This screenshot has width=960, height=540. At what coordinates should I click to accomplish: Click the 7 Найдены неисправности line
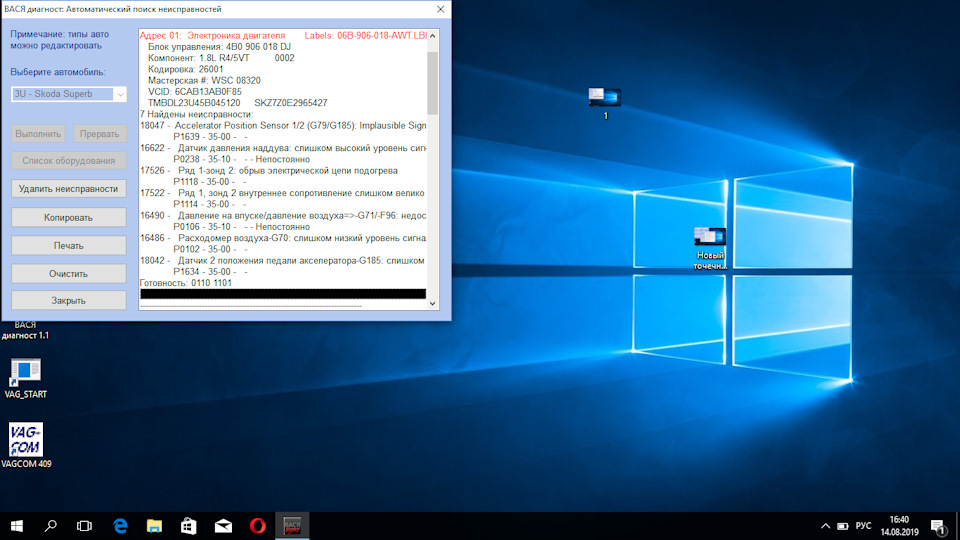pyautogui.click(x=197, y=114)
